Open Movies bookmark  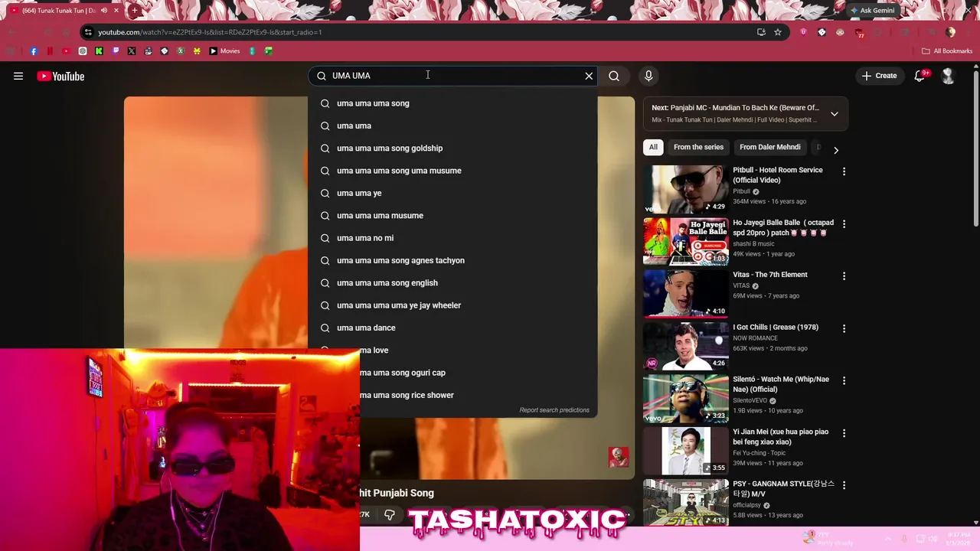click(224, 51)
